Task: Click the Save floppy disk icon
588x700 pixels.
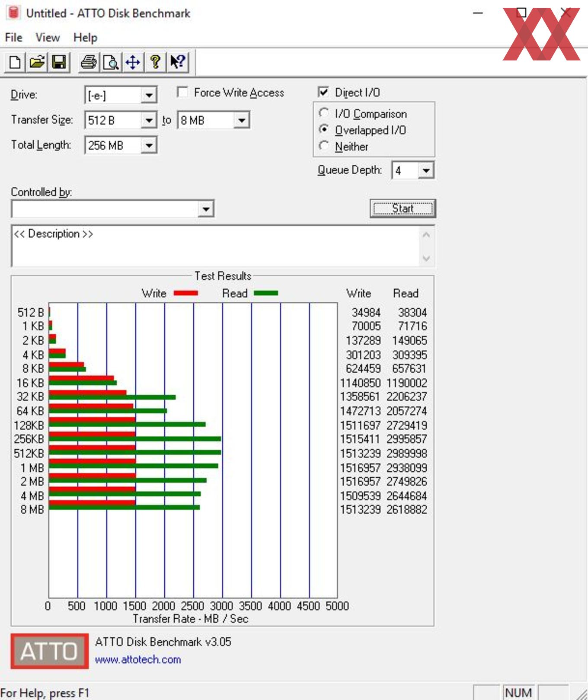Action: point(59,63)
